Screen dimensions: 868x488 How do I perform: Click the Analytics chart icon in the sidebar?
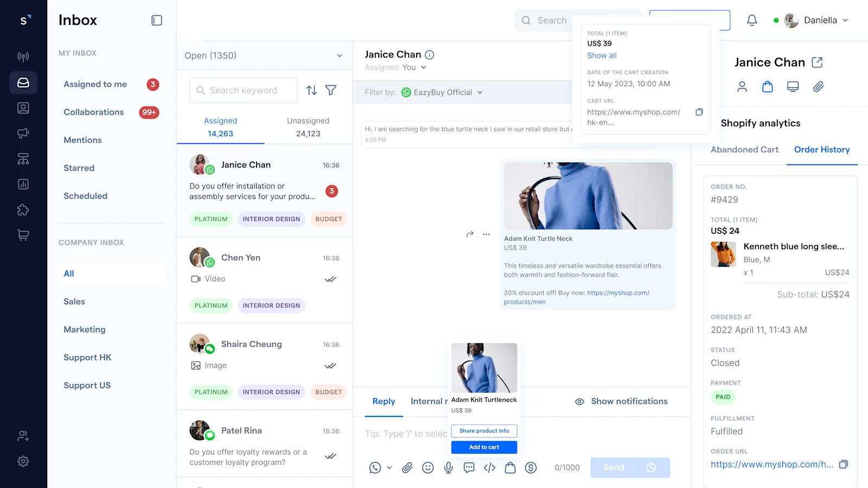(x=23, y=184)
